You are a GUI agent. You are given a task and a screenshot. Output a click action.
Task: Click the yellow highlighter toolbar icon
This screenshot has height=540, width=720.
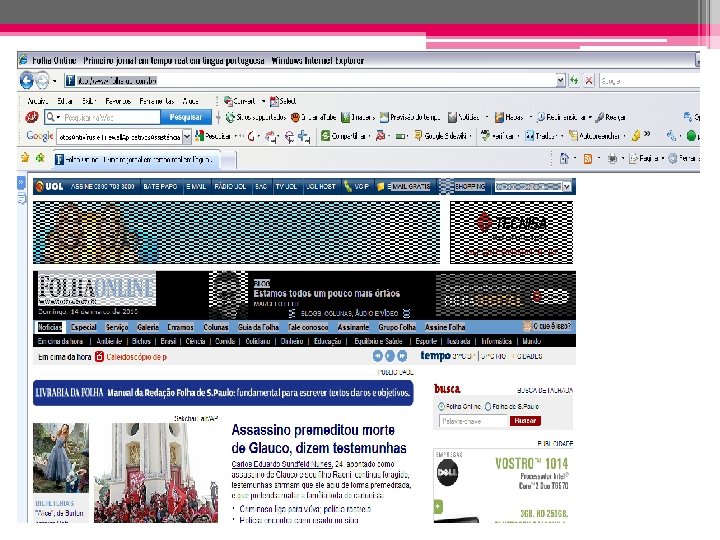point(636,136)
